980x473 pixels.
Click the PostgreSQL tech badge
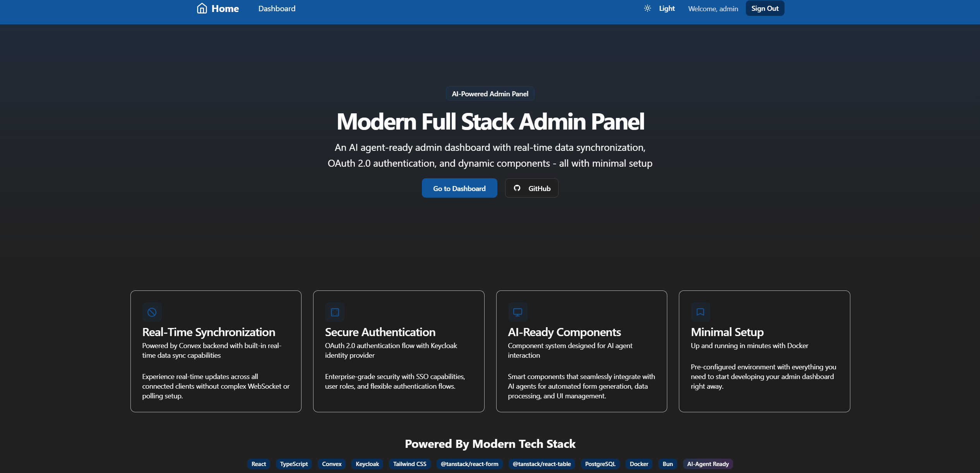600,464
